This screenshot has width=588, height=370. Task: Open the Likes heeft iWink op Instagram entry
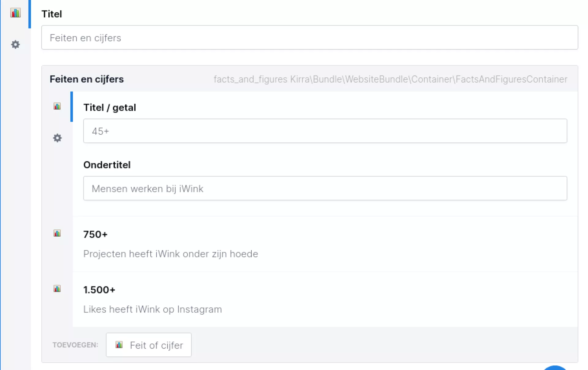[x=153, y=309]
